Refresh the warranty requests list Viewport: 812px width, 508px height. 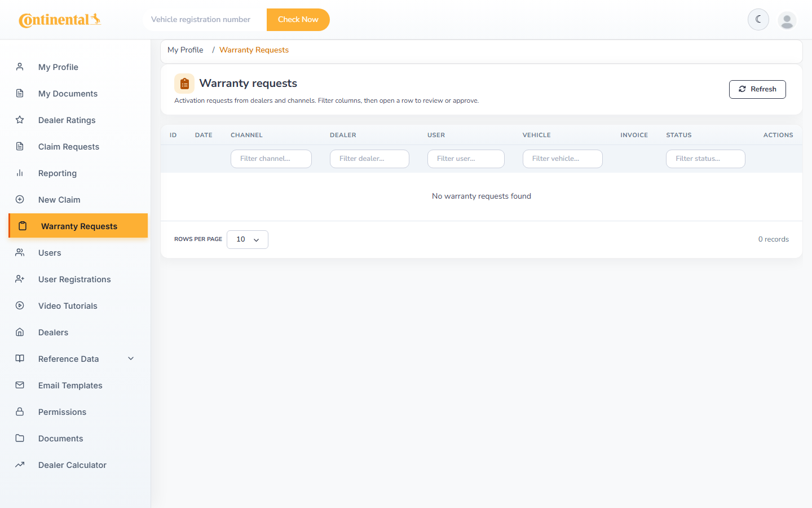tap(757, 89)
